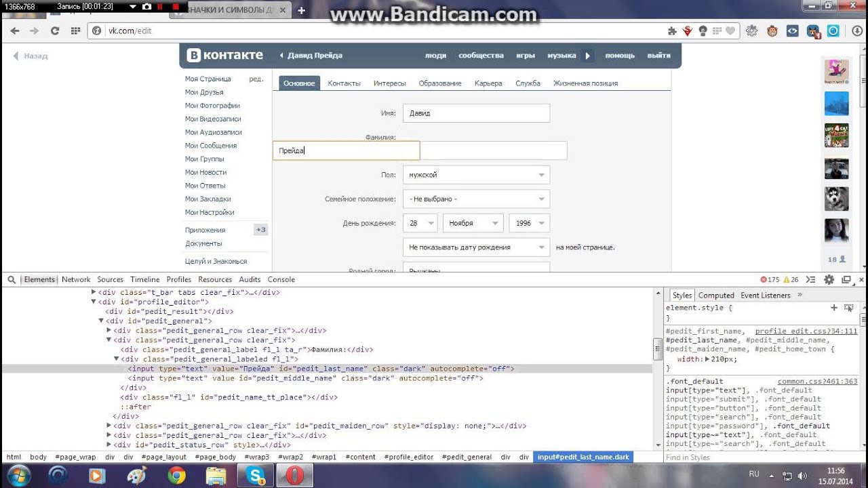
Task: Collapse the pedit_general div node
Action: (101, 321)
